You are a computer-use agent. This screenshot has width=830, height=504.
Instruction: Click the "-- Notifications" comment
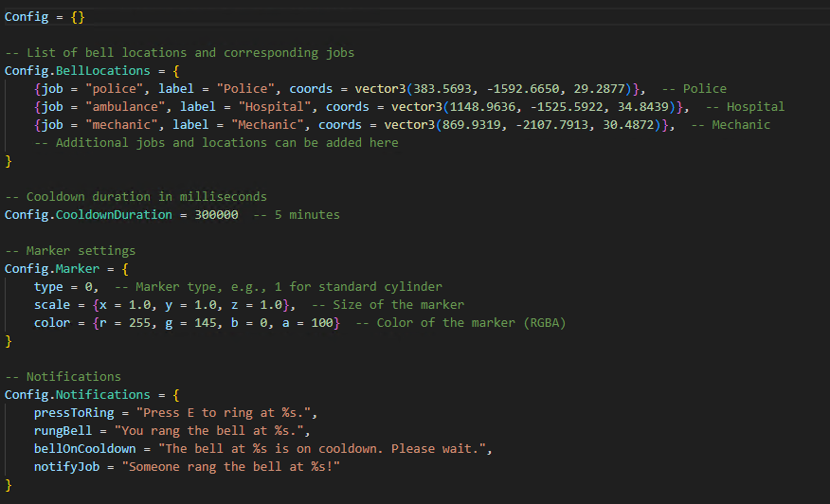[x=63, y=377]
